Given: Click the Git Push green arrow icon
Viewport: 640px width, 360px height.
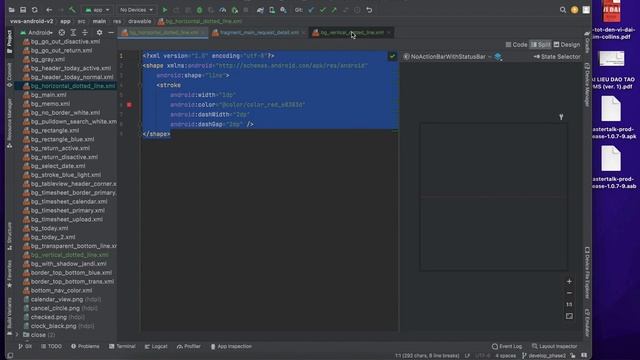Looking at the screenshot, I should click(334, 10).
